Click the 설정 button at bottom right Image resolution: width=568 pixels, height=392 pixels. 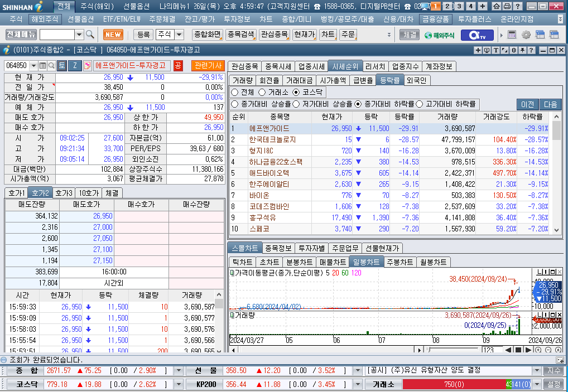pos(553,384)
